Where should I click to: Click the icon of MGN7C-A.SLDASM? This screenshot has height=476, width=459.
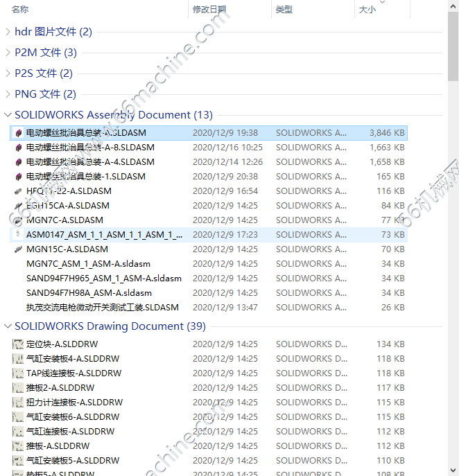click(18, 221)
